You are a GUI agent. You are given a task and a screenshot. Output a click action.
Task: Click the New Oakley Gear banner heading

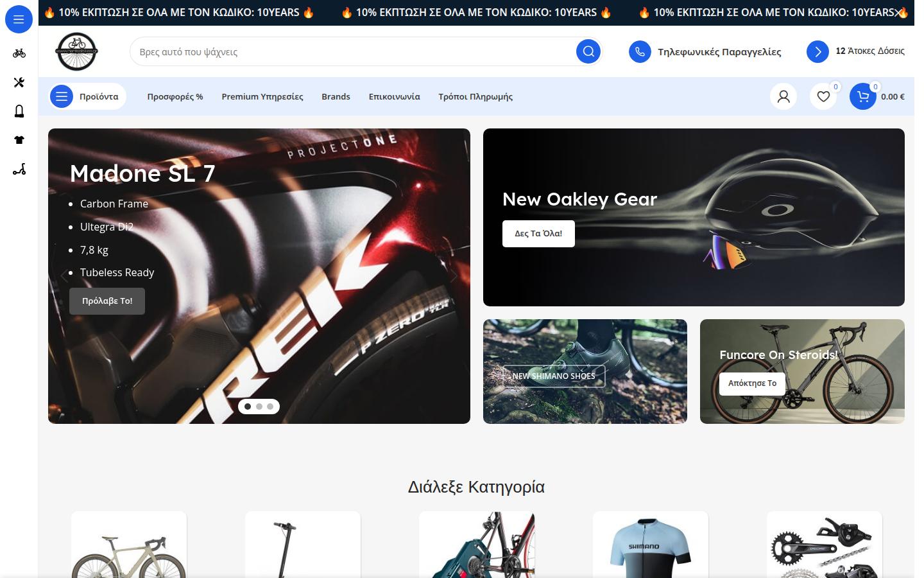coord(580,199)
